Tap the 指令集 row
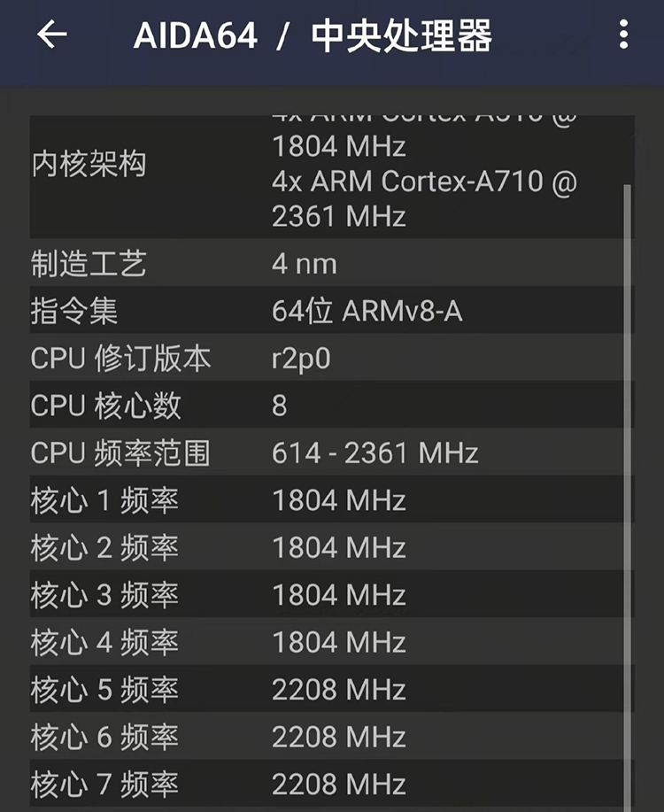 pyautogui.click(x=177, y=311)
